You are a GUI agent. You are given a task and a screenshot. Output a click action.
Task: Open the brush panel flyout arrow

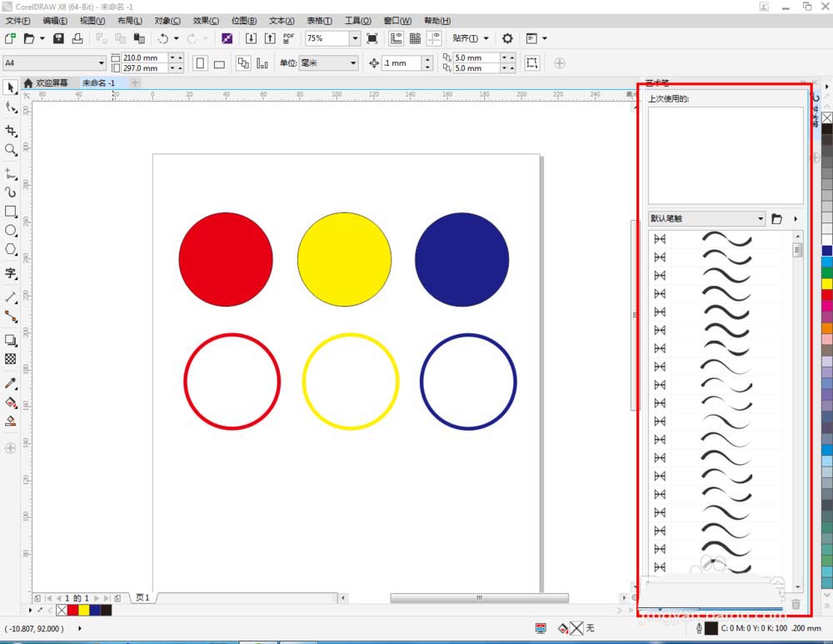point(796,218)
